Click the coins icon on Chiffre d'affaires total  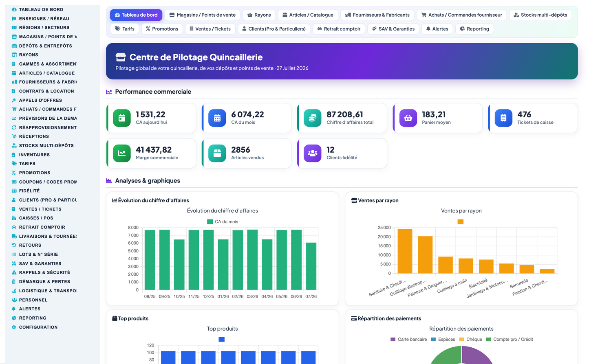coord(313,118)
